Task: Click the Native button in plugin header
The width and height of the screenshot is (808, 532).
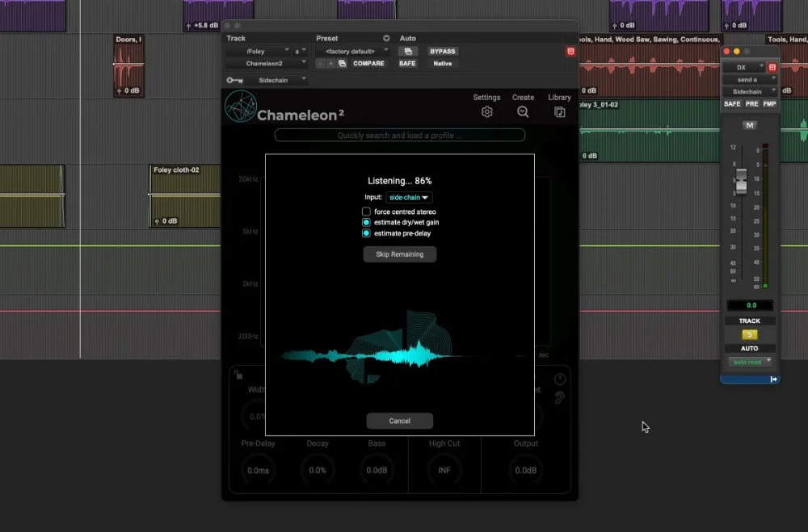Action: 442,63
